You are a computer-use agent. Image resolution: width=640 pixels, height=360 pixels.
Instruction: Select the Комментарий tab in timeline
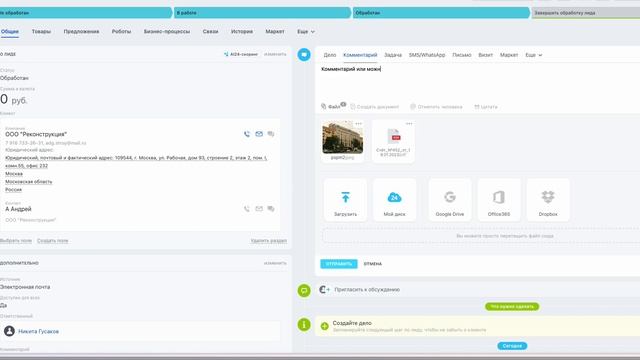(x=360, y=55)
